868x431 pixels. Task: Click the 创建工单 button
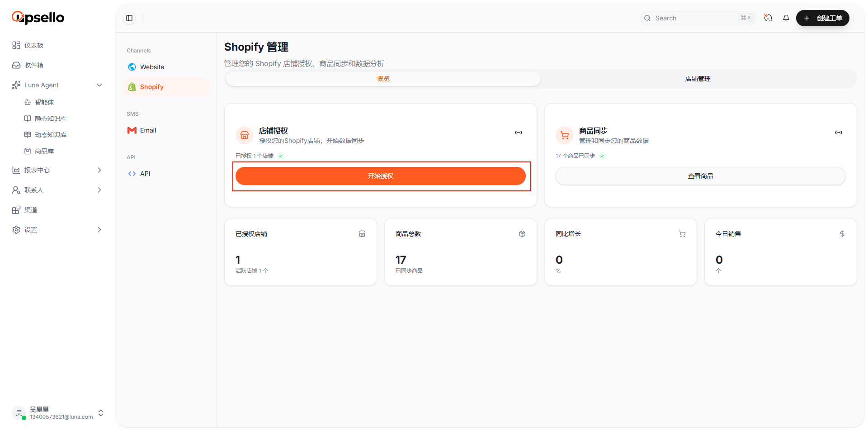(x=822, y=18)
